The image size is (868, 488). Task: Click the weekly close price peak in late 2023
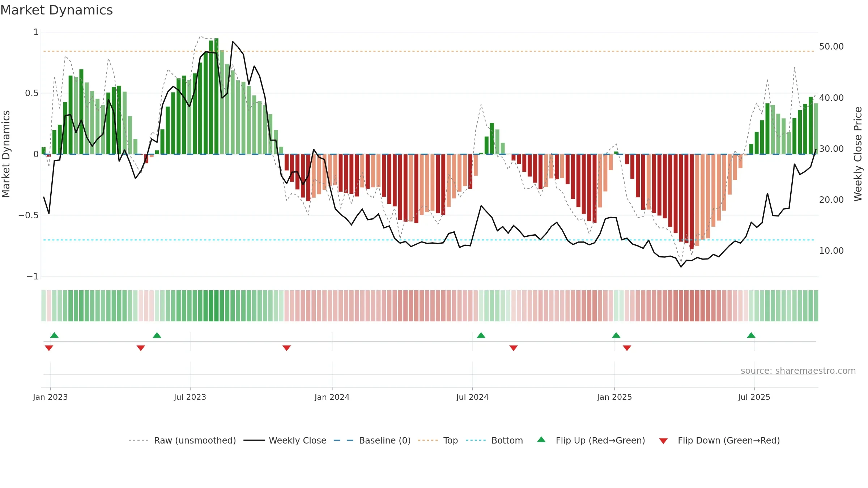coord(233,42)
